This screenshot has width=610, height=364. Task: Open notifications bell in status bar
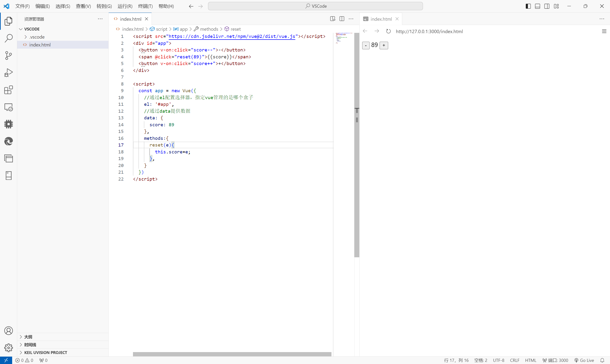click(602, 360)
